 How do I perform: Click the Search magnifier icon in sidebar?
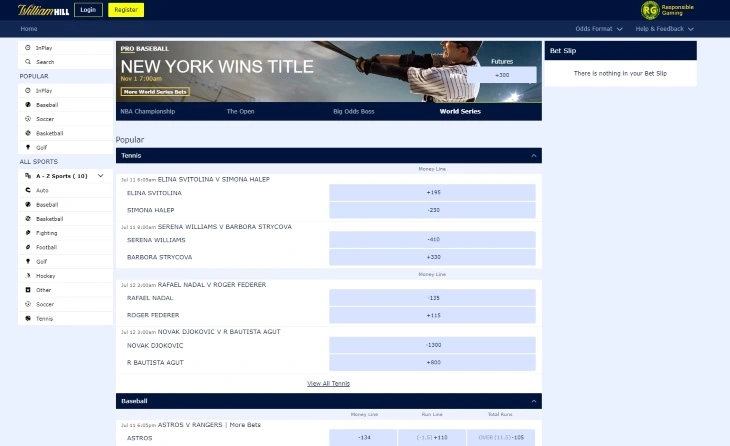(x=28, y=61)
